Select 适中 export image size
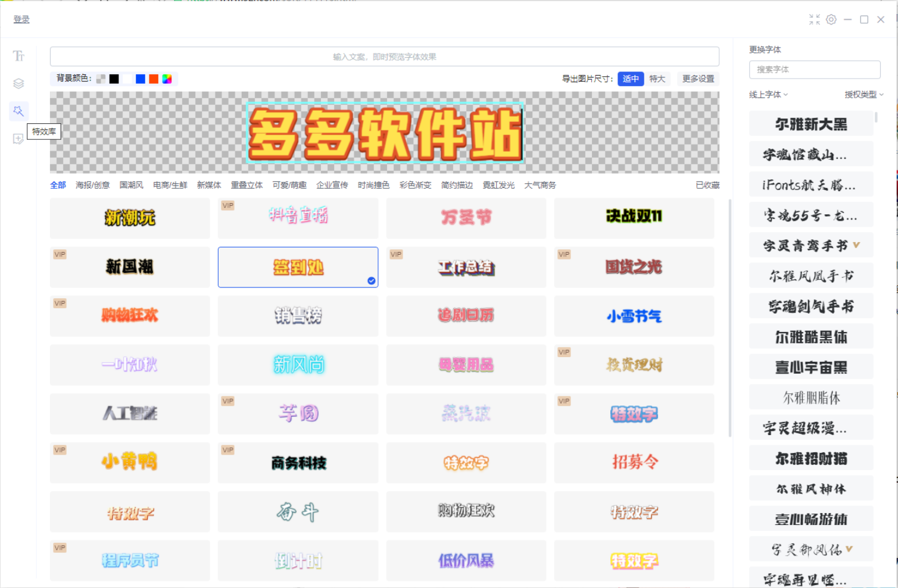 pyautogui.click(x=631, y=79)
